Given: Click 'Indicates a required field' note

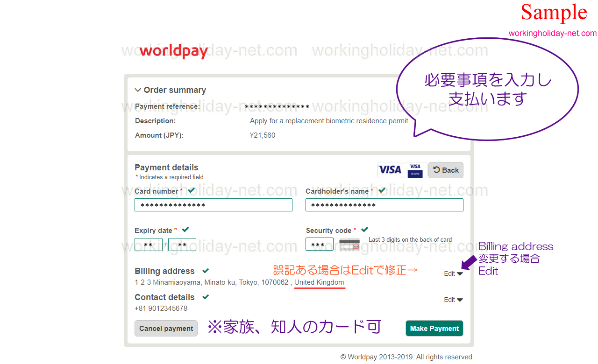Looking at the screenshot, I should [170, 177].
